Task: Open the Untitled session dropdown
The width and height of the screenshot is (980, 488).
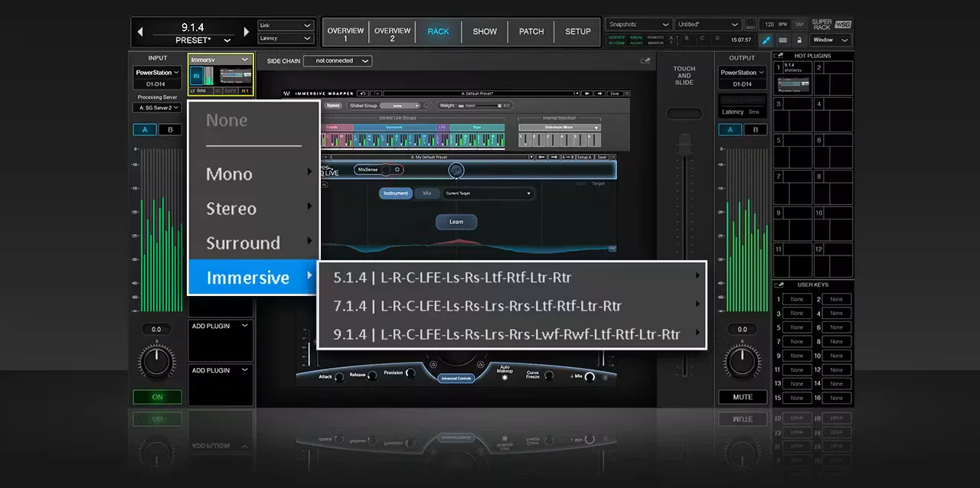Action: [x=708, y=24]
